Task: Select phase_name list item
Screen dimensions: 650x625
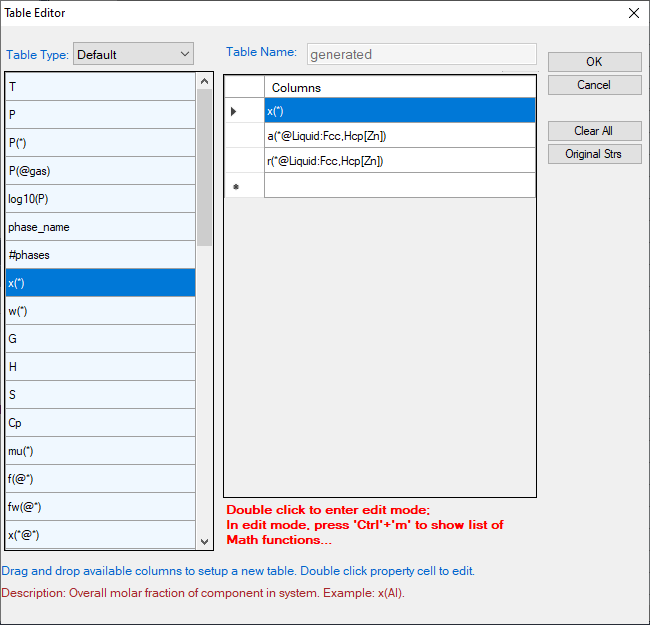Action: tap(100, 227)
